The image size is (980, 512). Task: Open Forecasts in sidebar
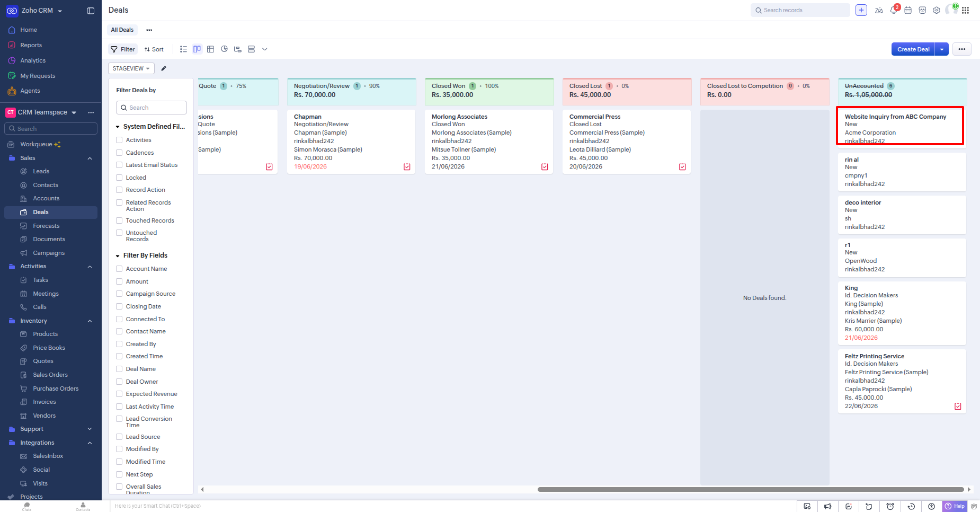[x=46, y=226]
